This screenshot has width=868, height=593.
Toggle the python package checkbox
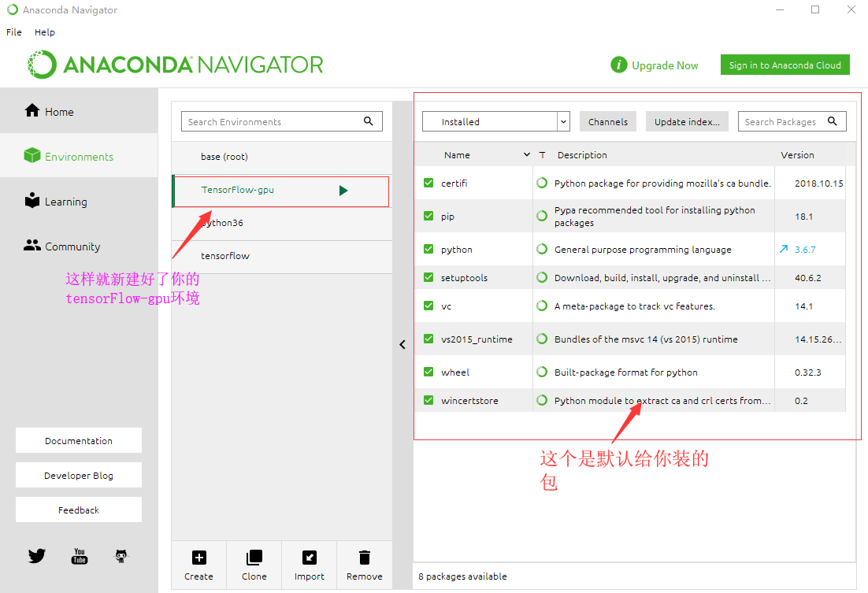click(428, 249)
